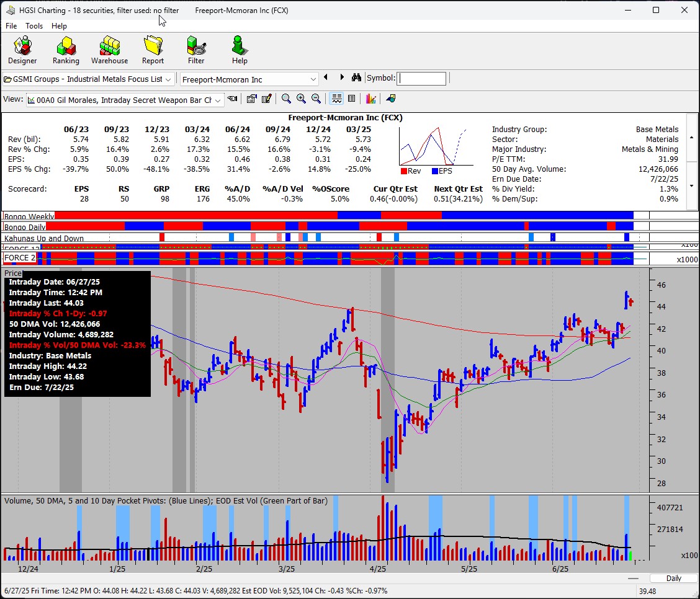700x599 pixels.
Task: Open the Ranking tool
Action: (66, 50)
